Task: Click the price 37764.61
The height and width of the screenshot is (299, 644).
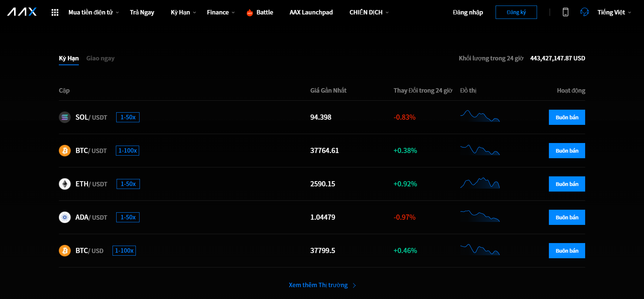Action: (325, 150)
